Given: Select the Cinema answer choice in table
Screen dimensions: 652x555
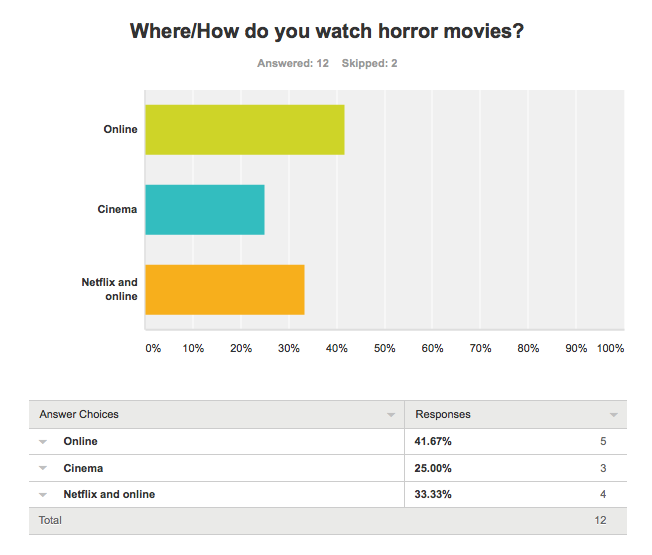Looking at the screenshot, I should [x=83, y=468].
